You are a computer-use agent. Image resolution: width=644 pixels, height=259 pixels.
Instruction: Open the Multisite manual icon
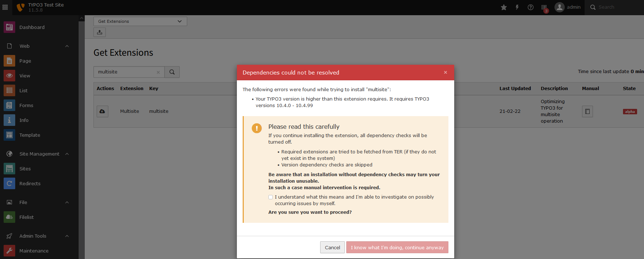tap(587, 111)
